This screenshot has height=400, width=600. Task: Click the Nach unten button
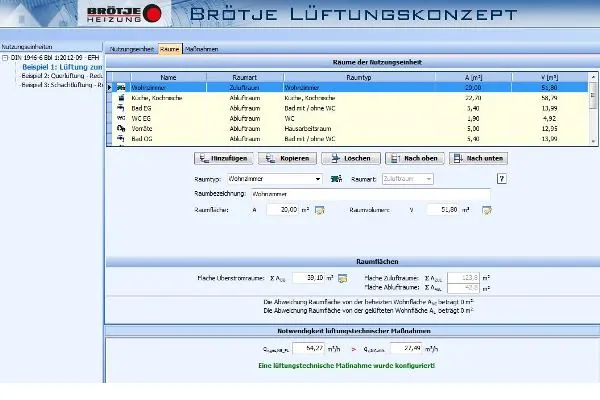pyautogui.click(x=478, y=158)
